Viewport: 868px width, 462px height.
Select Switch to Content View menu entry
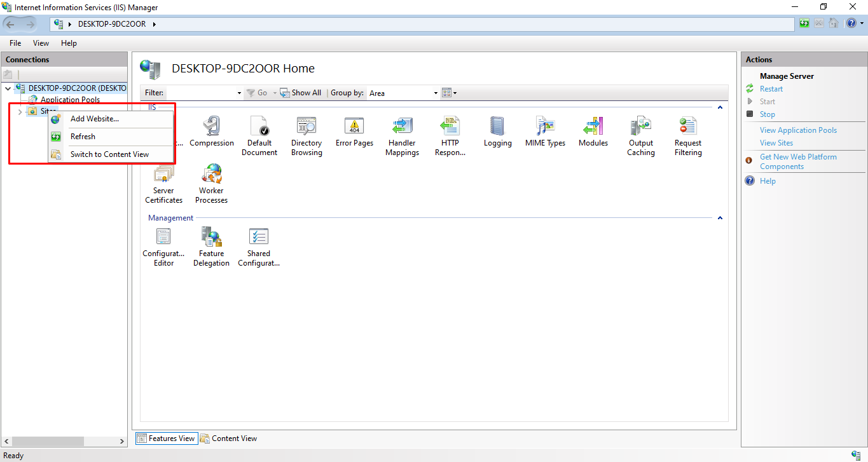click(109, 154)
